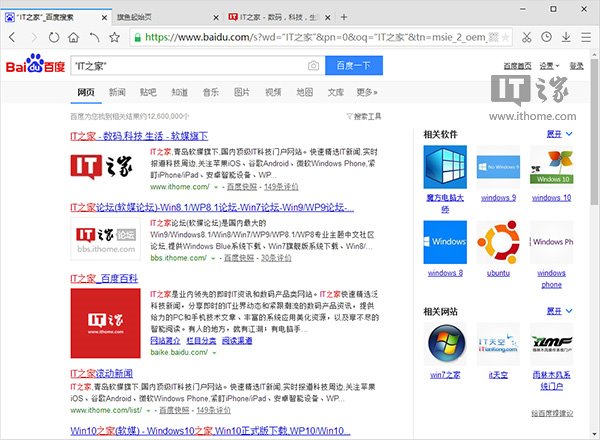
Task: Open the ubuntu software icon
Action: coord(497,243)
